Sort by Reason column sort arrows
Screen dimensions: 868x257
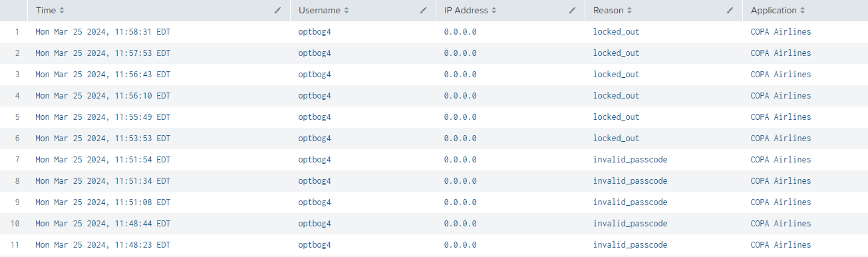click(629, 11)
